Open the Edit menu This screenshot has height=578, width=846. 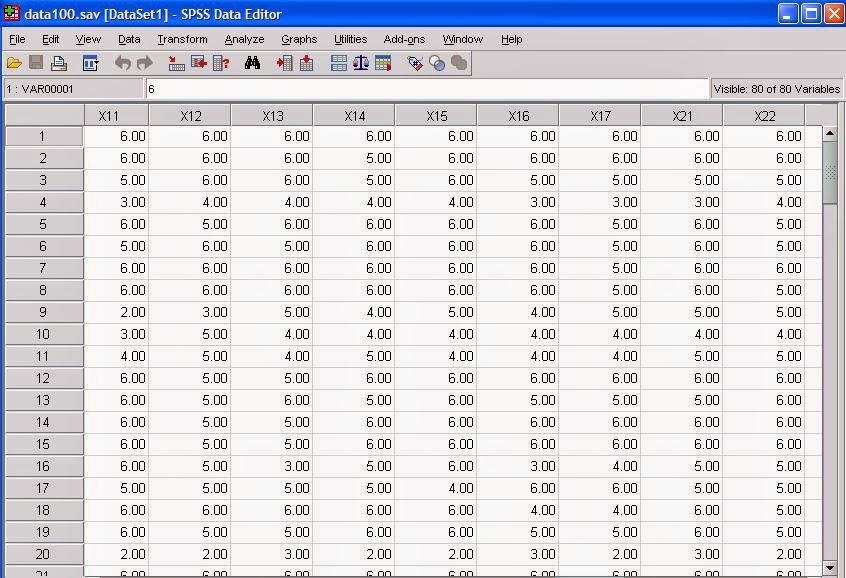[51, 39]
